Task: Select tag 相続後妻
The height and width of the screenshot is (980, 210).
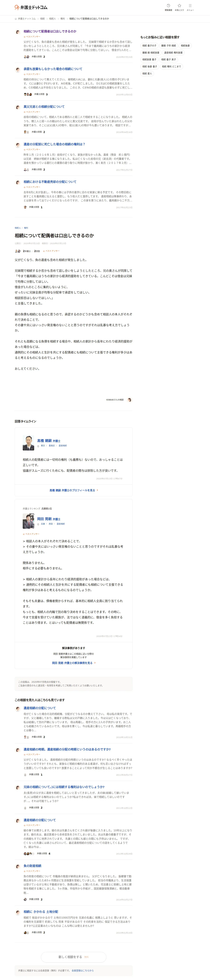Action: click(185, 46)
